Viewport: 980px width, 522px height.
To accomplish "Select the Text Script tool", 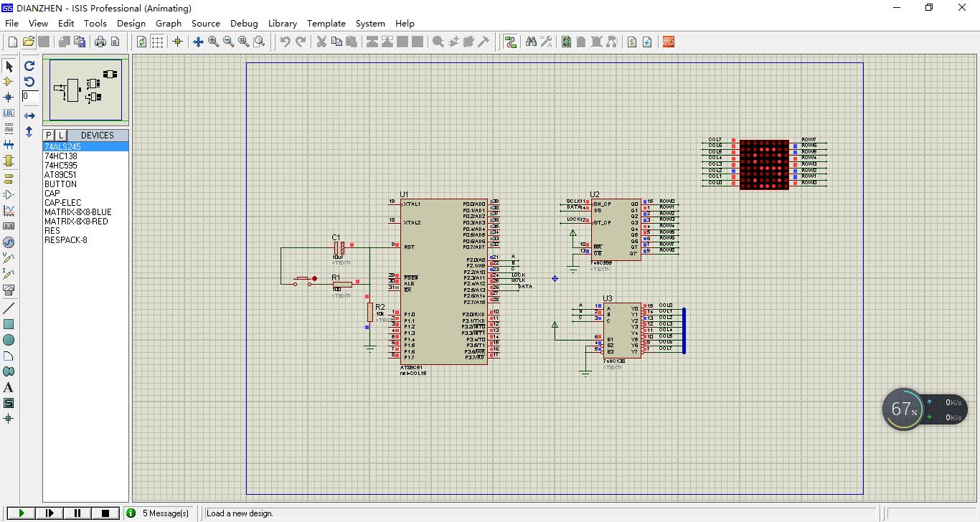I will tap(9, 128).
